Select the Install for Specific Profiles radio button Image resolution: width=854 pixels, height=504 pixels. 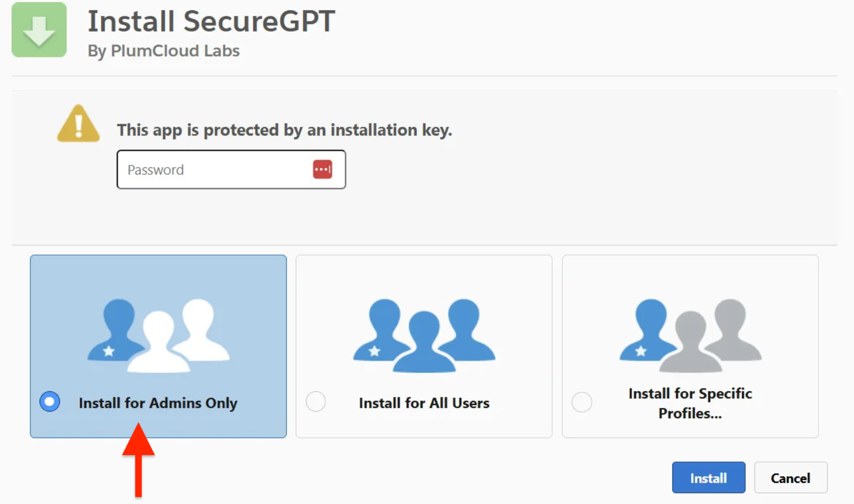point(582,402)
